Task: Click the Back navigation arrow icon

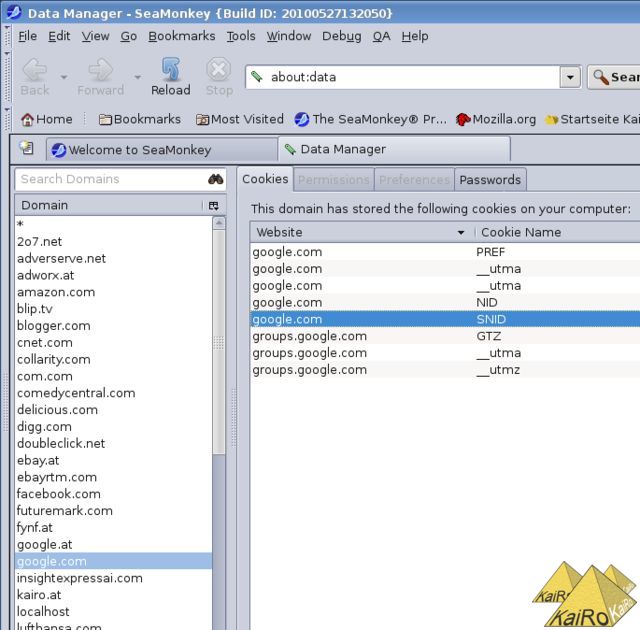Action: pyautogui.click(x=35, y=69)
